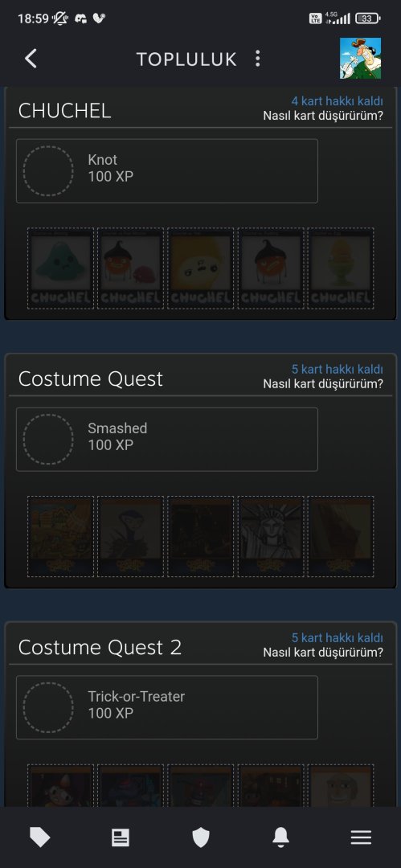Image resolution: width=401 pixels, height=868 pixels.
Task: Open the CHUCHEL game title header
Action: coord(65,111)
